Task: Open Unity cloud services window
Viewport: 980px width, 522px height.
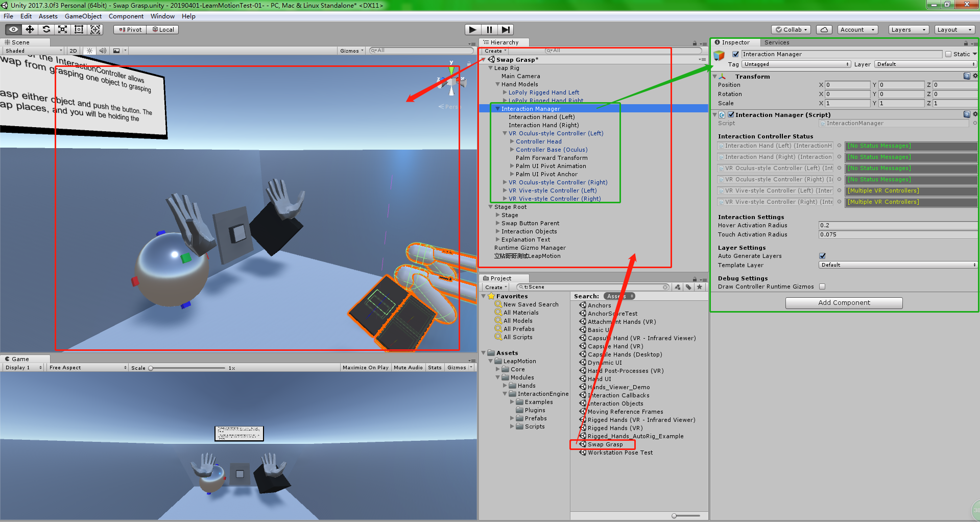Action: (x=824, y=29)
